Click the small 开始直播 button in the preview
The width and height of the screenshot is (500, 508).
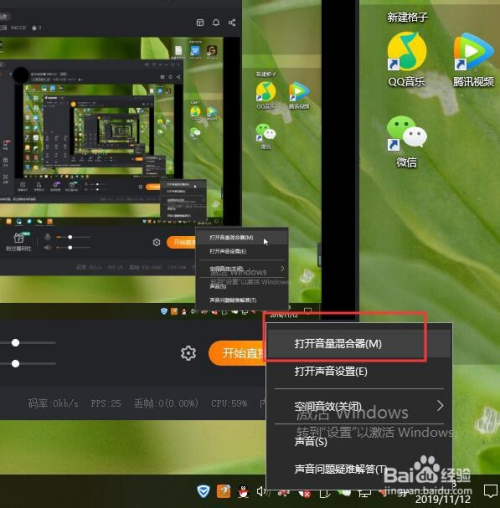click(x=181, y=242)
